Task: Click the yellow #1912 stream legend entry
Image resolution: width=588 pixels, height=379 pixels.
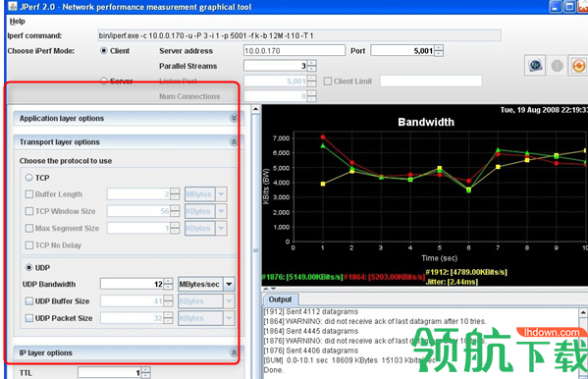Action: pyautogui.click(x=466, y=272)
